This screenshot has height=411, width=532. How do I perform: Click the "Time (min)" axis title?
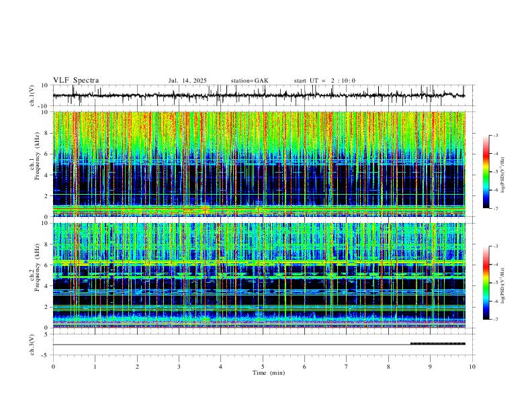tap(269, 373)
